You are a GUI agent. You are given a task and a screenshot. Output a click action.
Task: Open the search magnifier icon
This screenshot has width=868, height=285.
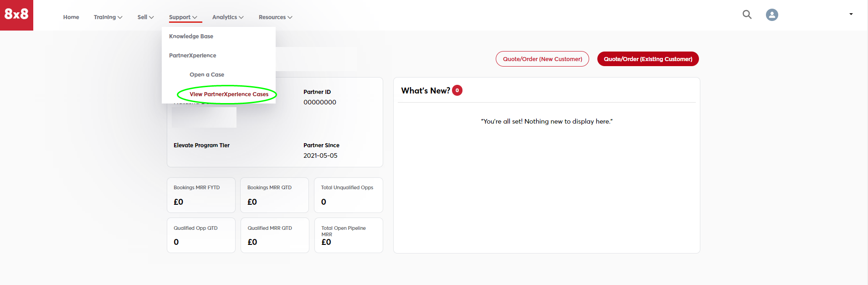point(747,15)
